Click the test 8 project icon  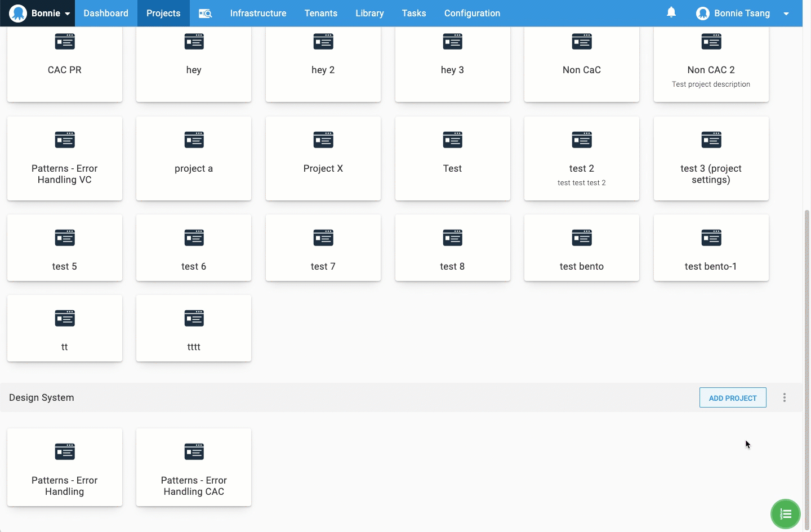point(452,238)
